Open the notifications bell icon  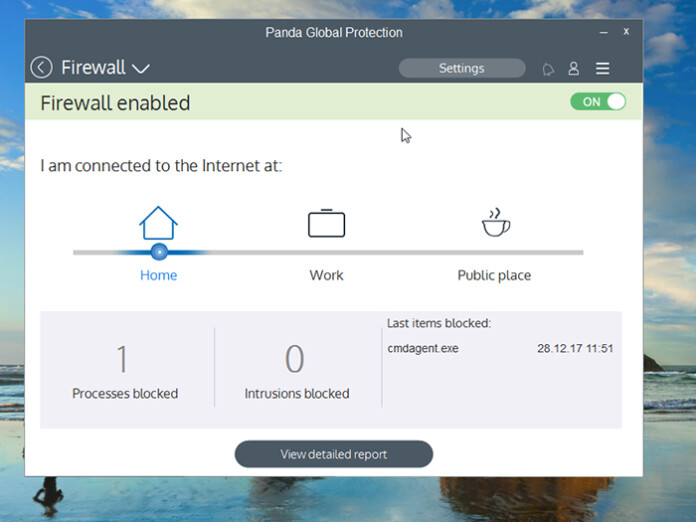[548, 69]
